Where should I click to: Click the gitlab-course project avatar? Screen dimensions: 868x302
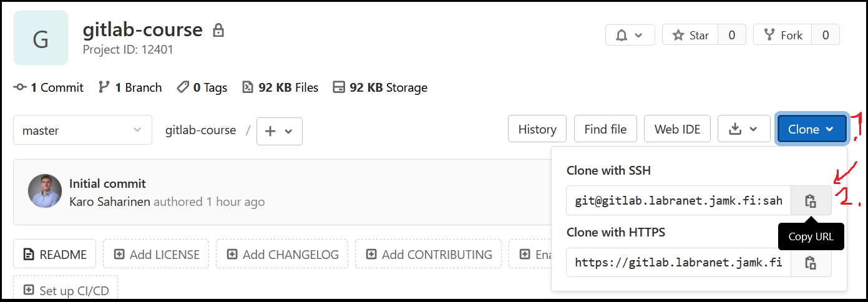click(x=41, y=38)
